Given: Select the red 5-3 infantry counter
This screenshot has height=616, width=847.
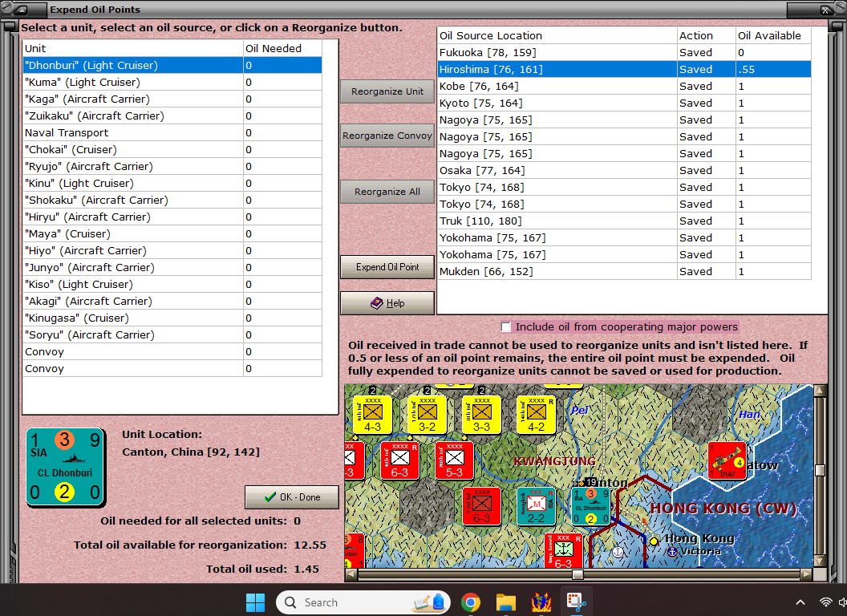Looking at the screenshot, I should (454, 460).
